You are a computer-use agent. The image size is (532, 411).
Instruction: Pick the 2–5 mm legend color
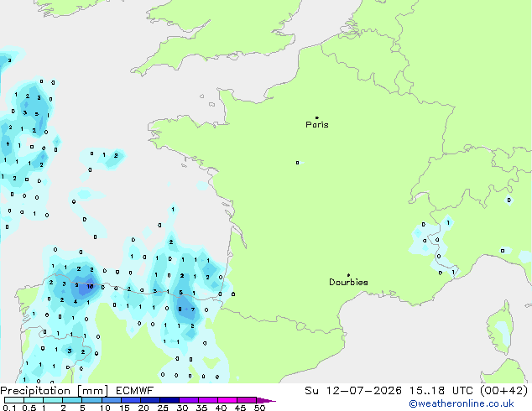(x=72, y=400)
